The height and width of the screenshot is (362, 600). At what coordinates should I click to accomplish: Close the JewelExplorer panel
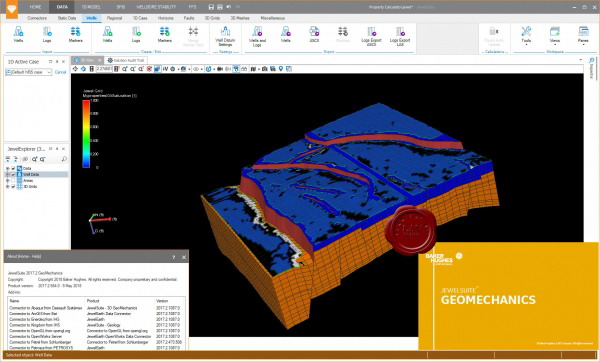(x=64, y=149)
